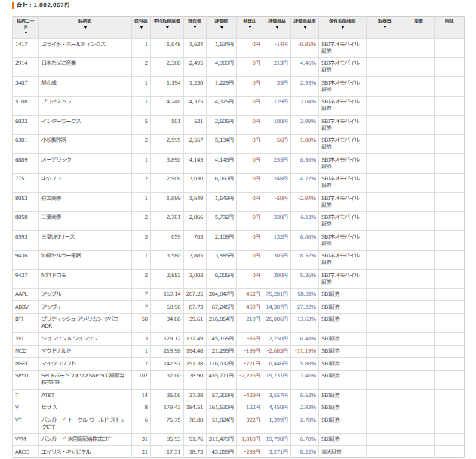Sort by 評価額 using its arrow

pos(222,27)
